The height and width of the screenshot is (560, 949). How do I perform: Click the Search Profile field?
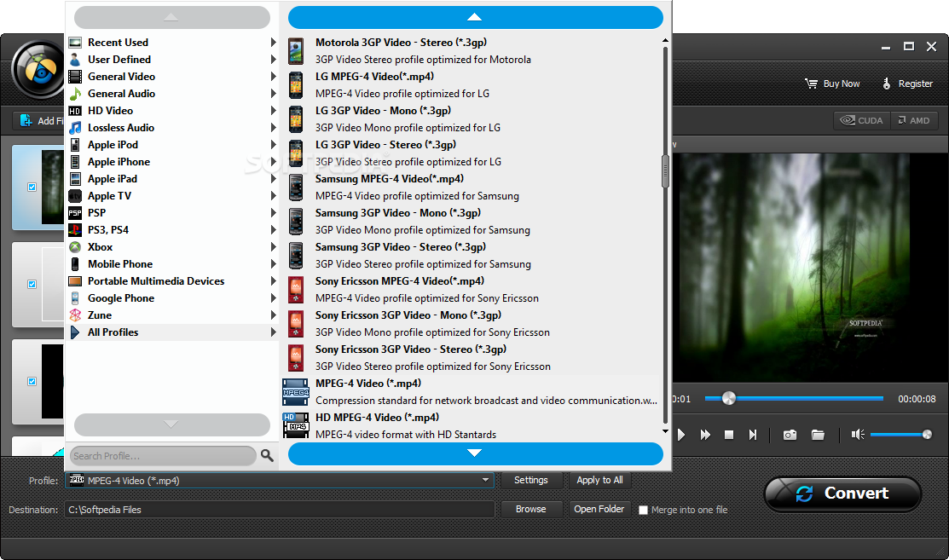tap(162, 456)
